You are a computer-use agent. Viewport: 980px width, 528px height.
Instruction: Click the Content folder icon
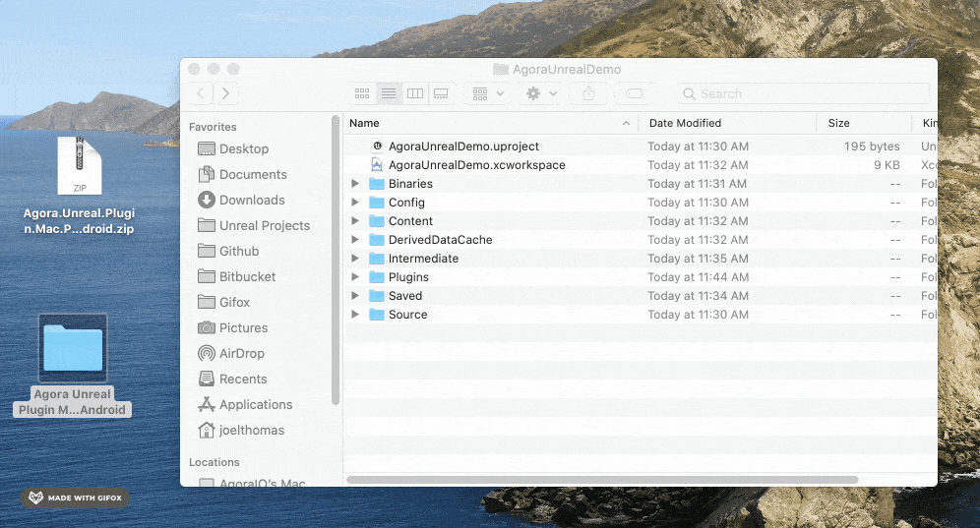[x=377, y=221]
